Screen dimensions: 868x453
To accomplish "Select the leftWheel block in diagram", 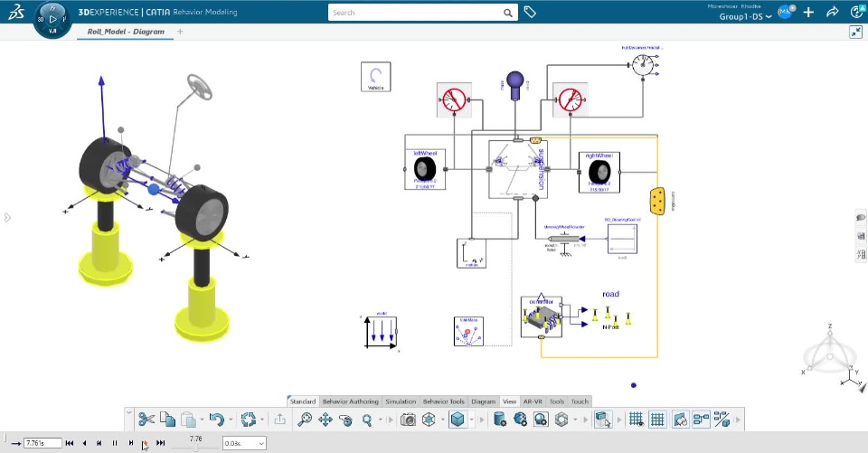I will tap(425, 169).
